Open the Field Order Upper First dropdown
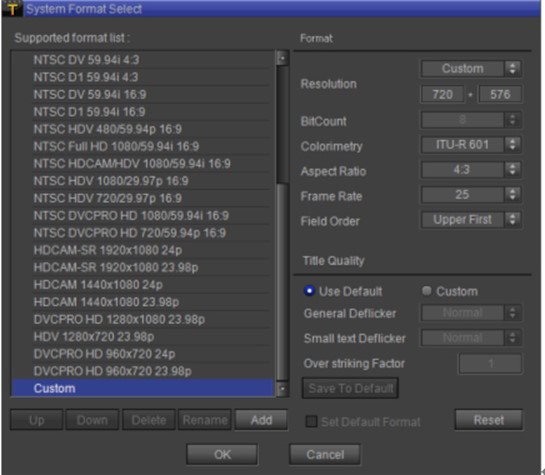Image resolution: width=545 pixels, height=475 pixels. click(x=471, y=220)
